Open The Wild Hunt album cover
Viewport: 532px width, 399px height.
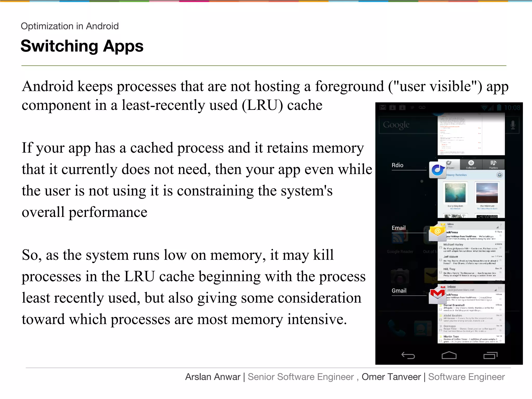click(487, 192)
